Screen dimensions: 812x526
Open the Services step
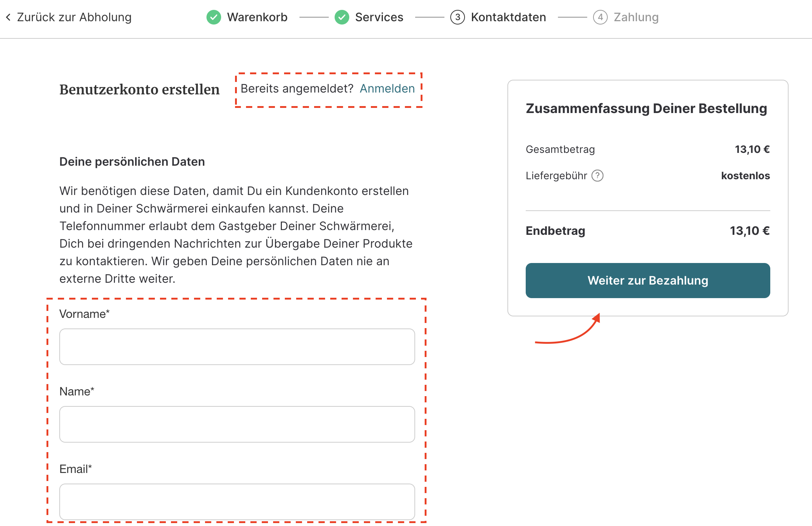(x=379, y=17)
